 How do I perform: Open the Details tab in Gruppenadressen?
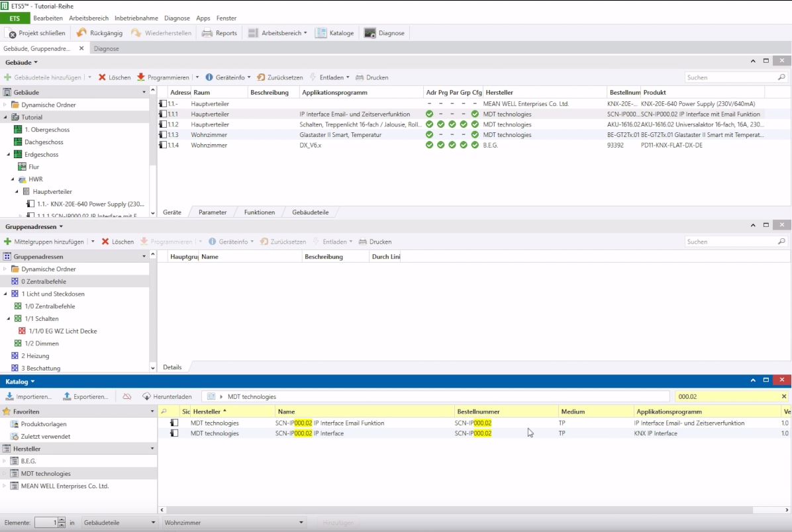172,367
